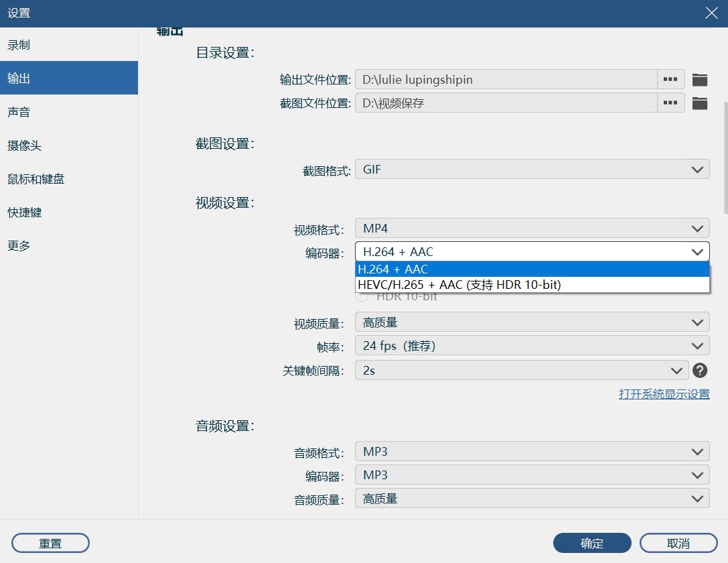This screenshot has width=728, height=563.
Task: Click the 重置 button to reset settings
Action: (50, 543)
